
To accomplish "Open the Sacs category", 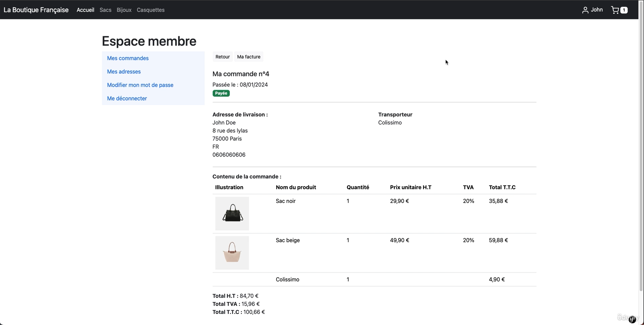I will click(x=105, y=10).
